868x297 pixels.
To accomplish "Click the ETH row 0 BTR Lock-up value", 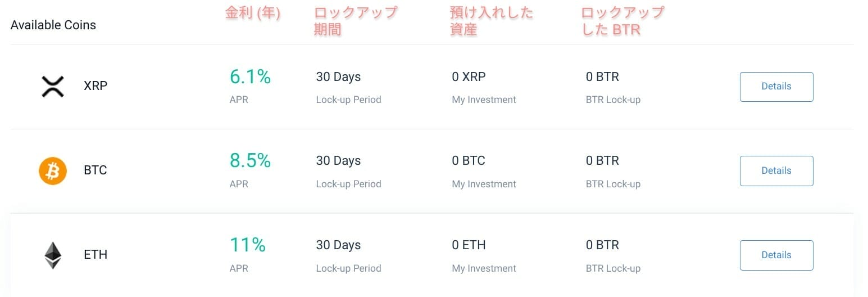I will 602,245.
